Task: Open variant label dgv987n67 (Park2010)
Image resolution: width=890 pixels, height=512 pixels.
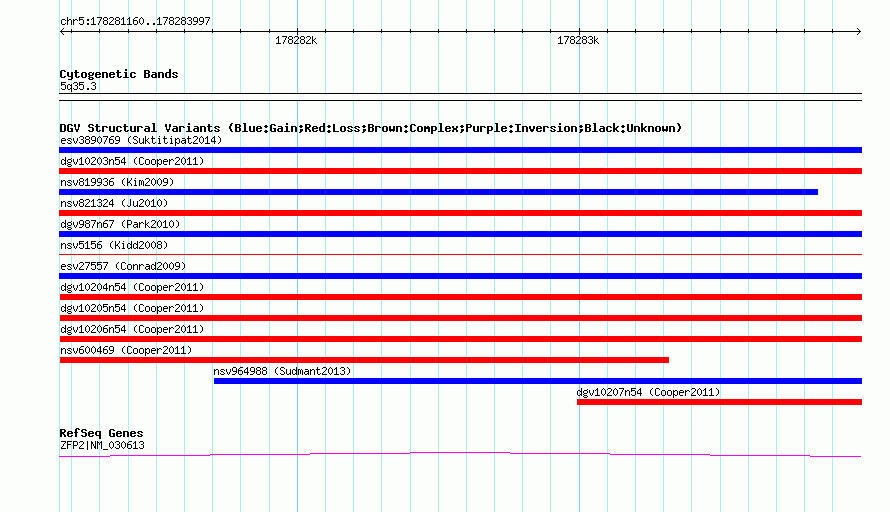Action: [x=120, y=224]
